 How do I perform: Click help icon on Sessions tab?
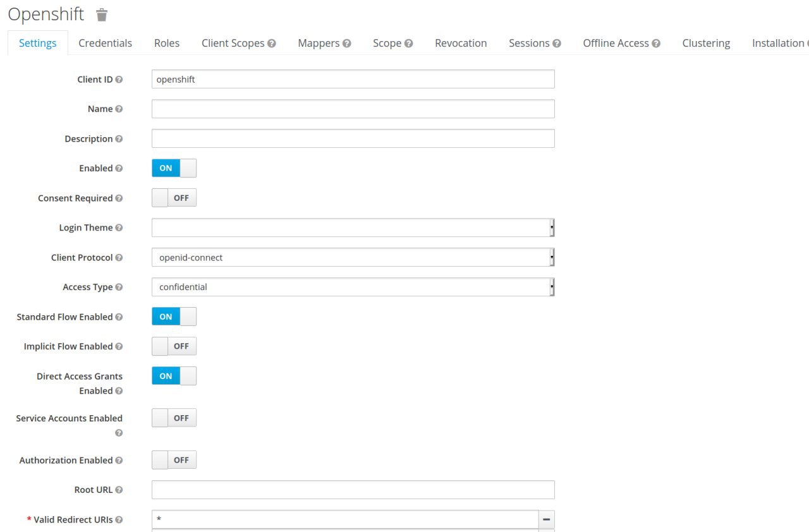click(x=557, y=44)
